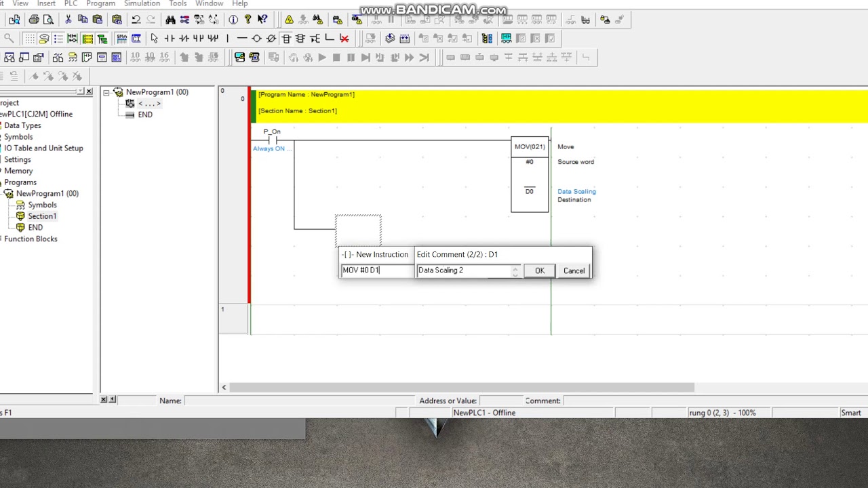Open the Program menu
The width and height of the screenshot is (868, 488).
coord(100,3)
